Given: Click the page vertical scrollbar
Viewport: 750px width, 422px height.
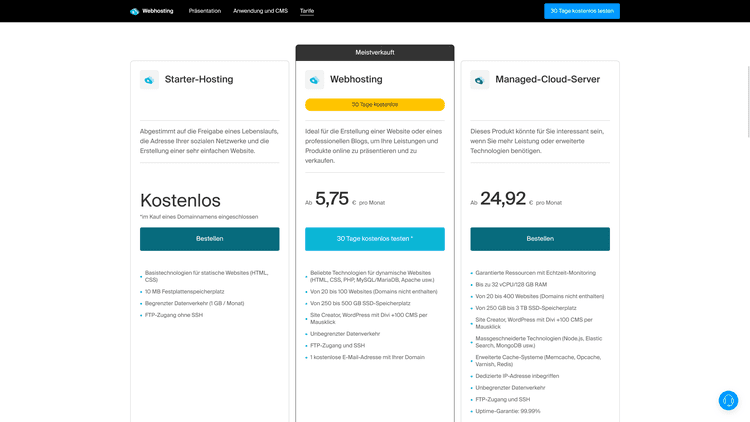Looking at the screenshot, I should click(x=748, y=101).
